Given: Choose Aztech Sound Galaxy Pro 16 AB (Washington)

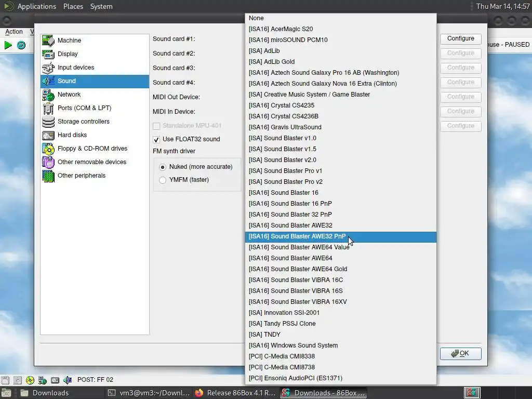Looking at the screenshot, I should (x=341, y=73).
